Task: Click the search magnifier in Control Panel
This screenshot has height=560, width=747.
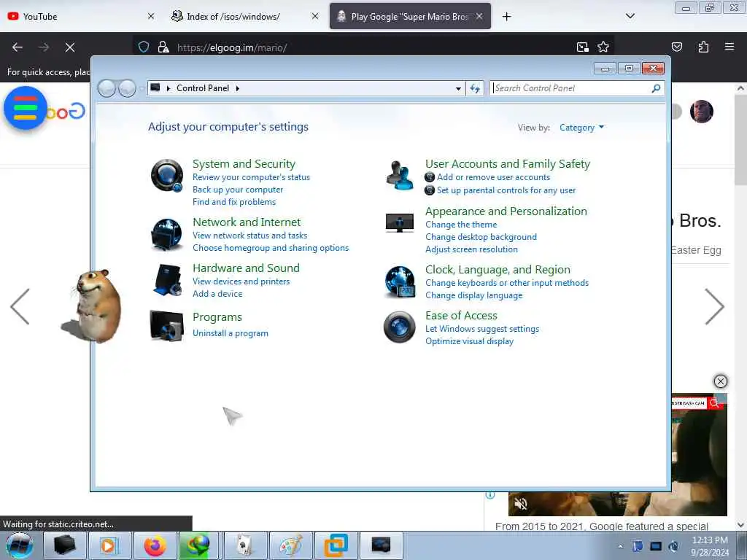Action: 656,88
